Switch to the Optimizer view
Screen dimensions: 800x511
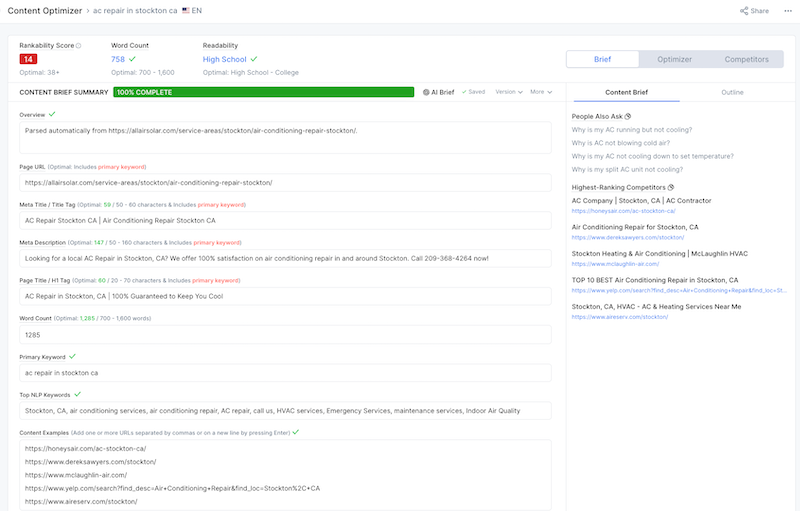674,59
